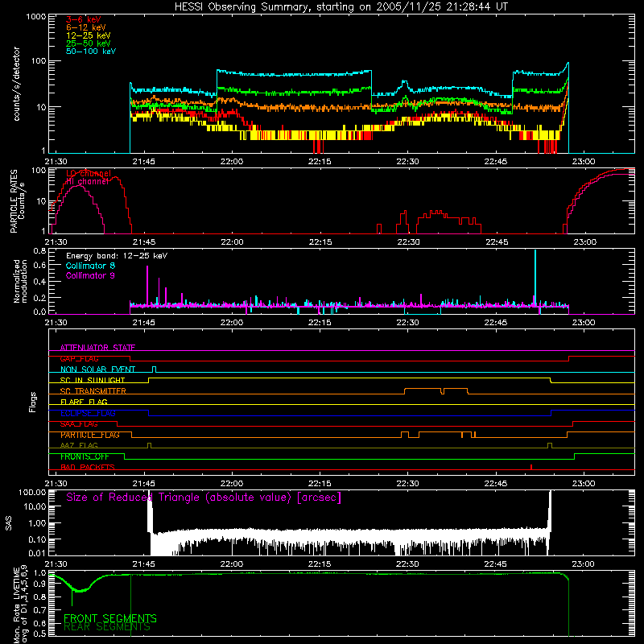Click the 22:30 tick under the counts plot

pyautogui.click(x=407, y=162)
